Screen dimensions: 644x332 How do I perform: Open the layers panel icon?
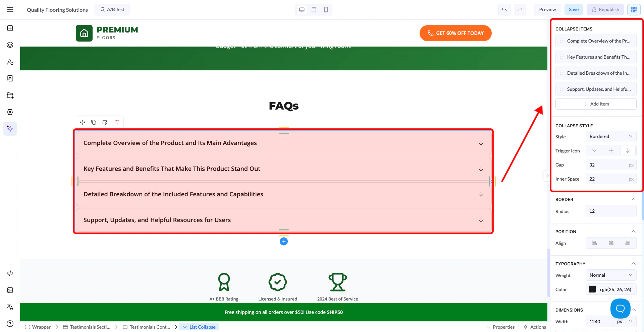pyautogui.click(x=10, y=45)
